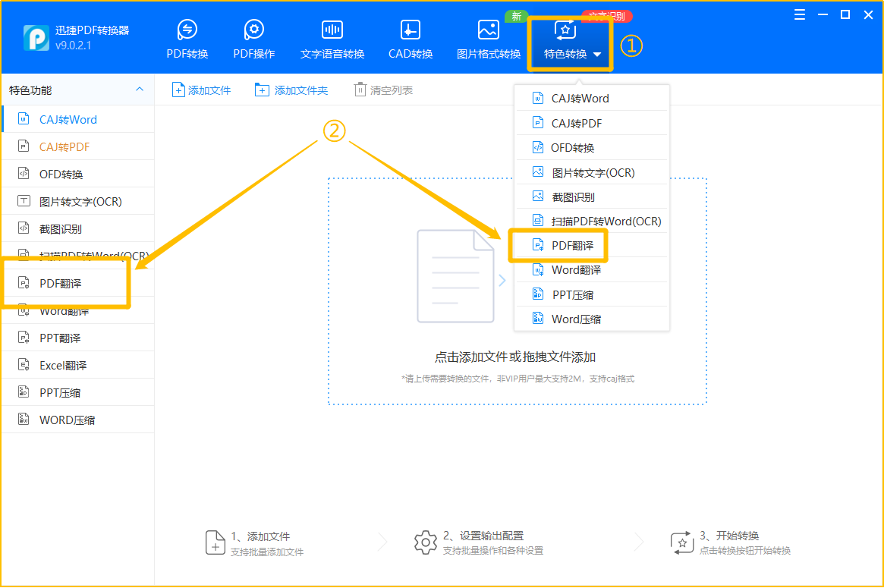Click the 3、开始转换 step icon
Image resolution: width=884 pixels, height=588 pixels.
(682, 542)
